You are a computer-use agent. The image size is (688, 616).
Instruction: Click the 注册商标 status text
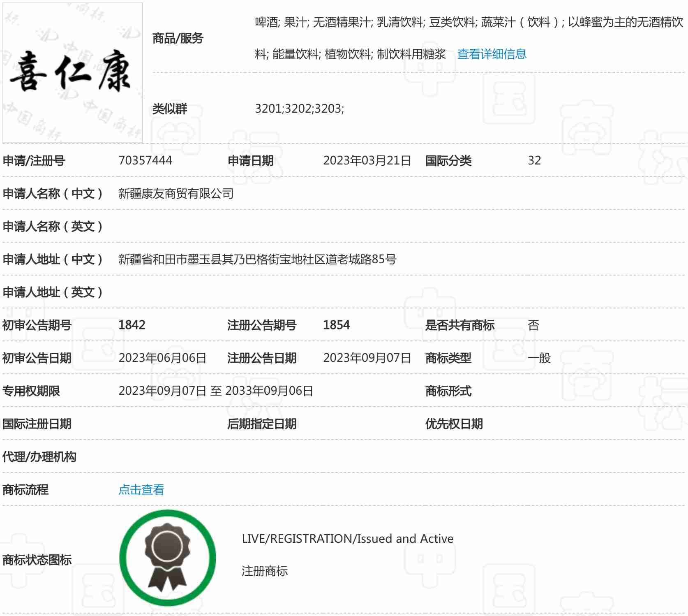point(264,571)
